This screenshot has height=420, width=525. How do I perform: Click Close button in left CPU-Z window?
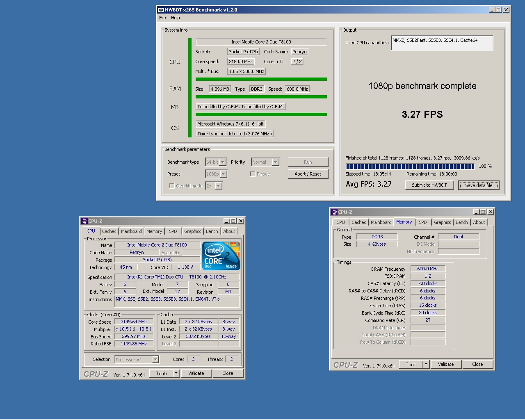click(228, 373)
